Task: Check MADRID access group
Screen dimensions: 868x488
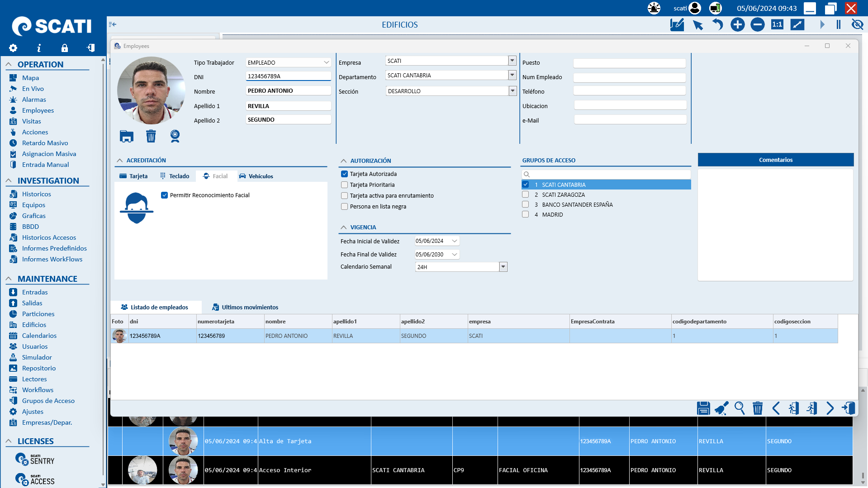Action: pos(526,214)
